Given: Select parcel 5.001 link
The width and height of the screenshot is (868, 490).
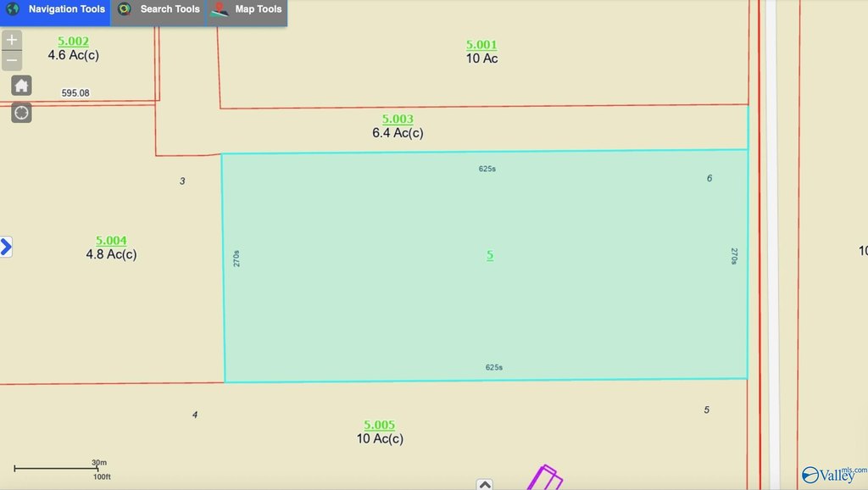Looking at the screenshot, I should (481, 45).
